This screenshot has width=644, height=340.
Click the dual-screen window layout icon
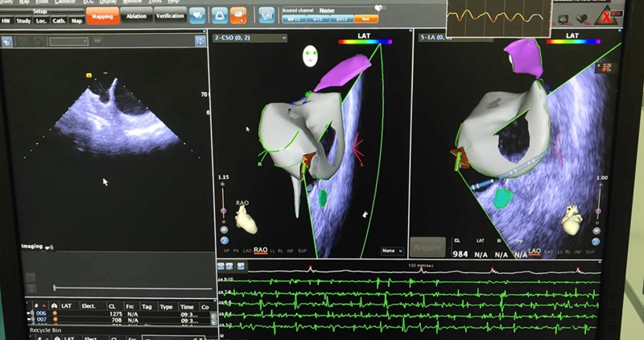pos(266,15)
